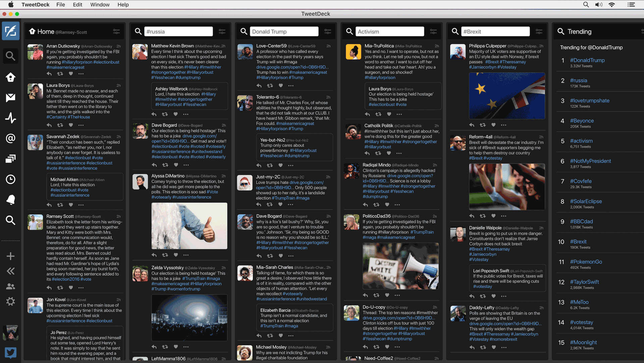Click #DonaldTrump trending hashtag
644x363 pixels.
pos(587,60)
